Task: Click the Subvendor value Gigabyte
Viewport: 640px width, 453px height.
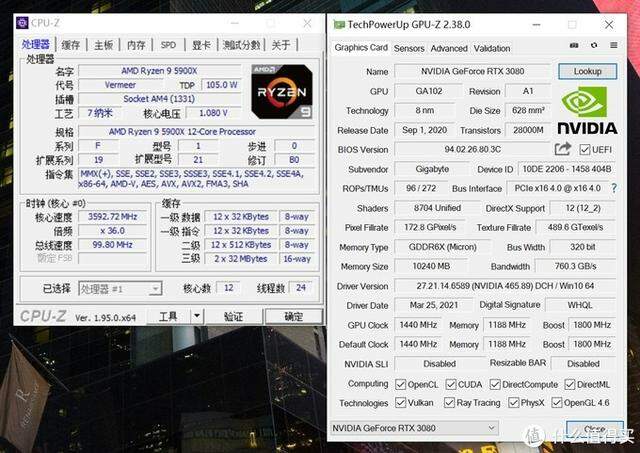Action: pos(432,169)
